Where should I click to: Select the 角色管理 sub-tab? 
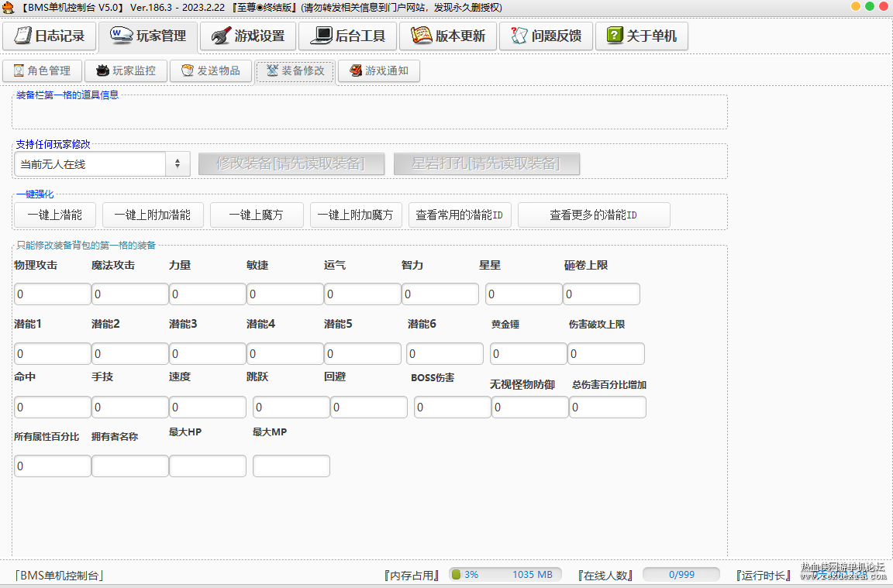42,70
